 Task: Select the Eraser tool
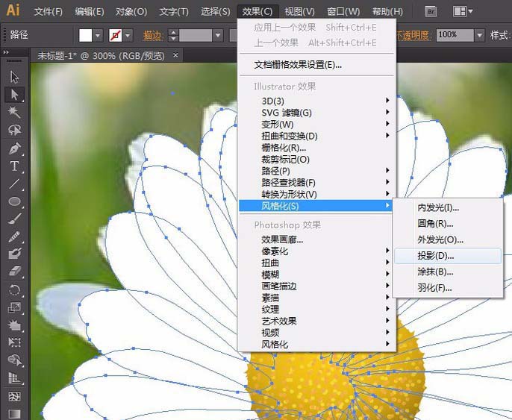tap(14, 272)
